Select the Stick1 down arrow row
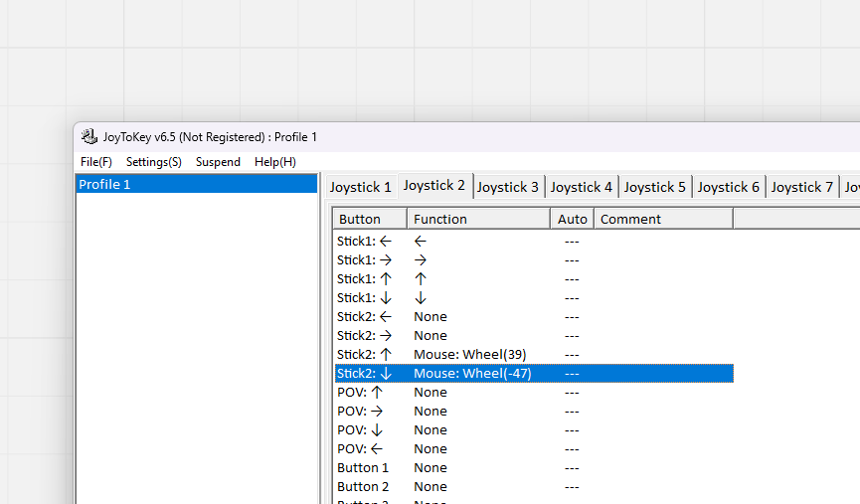This screenshot has height=504, width=860. click(534, 298)
